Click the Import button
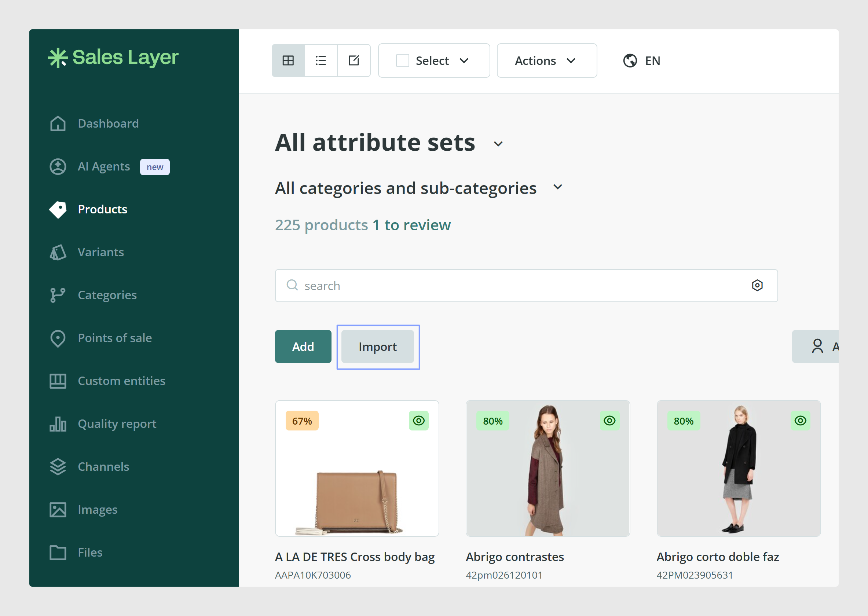This screenshot has height=616, width=868. click(x=377, y=346)
